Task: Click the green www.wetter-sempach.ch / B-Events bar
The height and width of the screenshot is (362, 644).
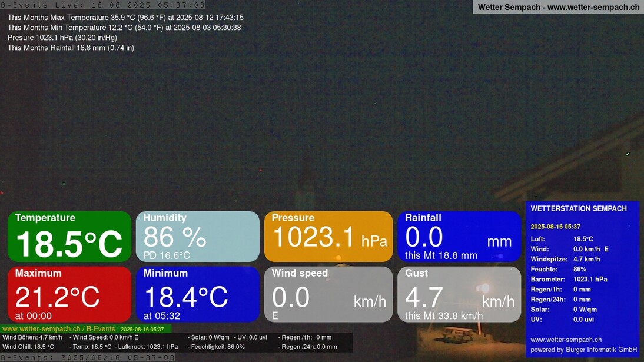Action: point(86,329)
